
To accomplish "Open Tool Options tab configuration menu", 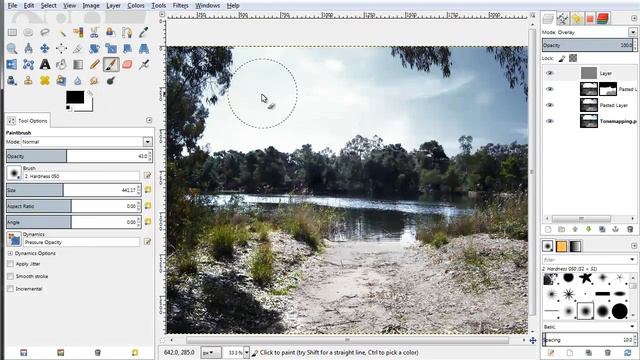I will point(149,120).
